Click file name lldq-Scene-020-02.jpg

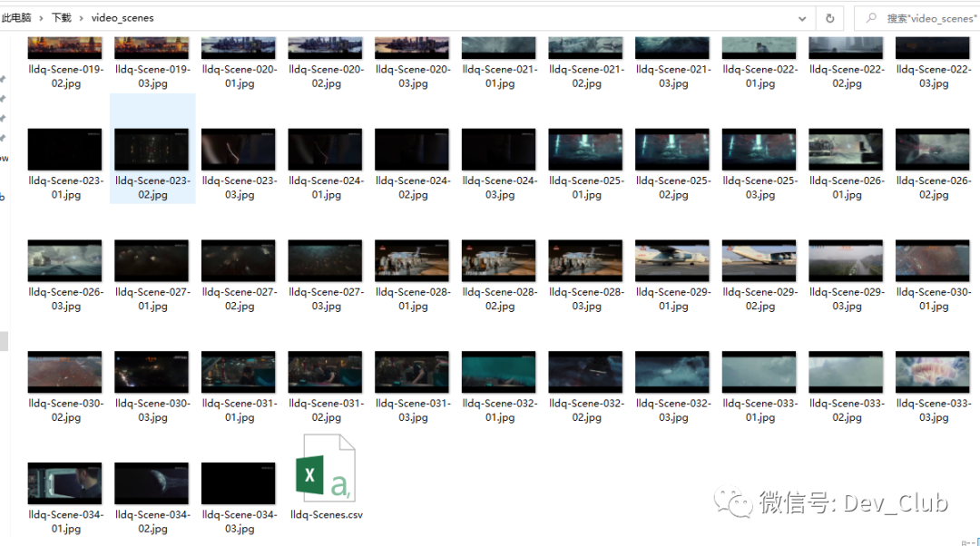point(327,76)
